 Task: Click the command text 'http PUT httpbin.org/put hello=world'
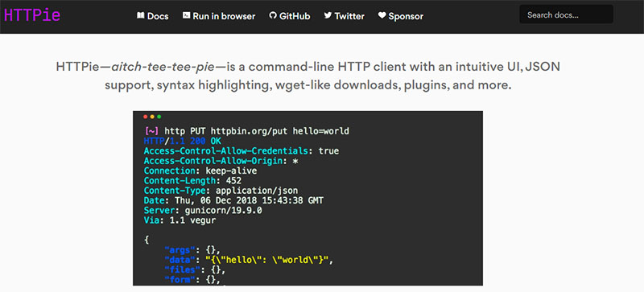pos(257,131)
